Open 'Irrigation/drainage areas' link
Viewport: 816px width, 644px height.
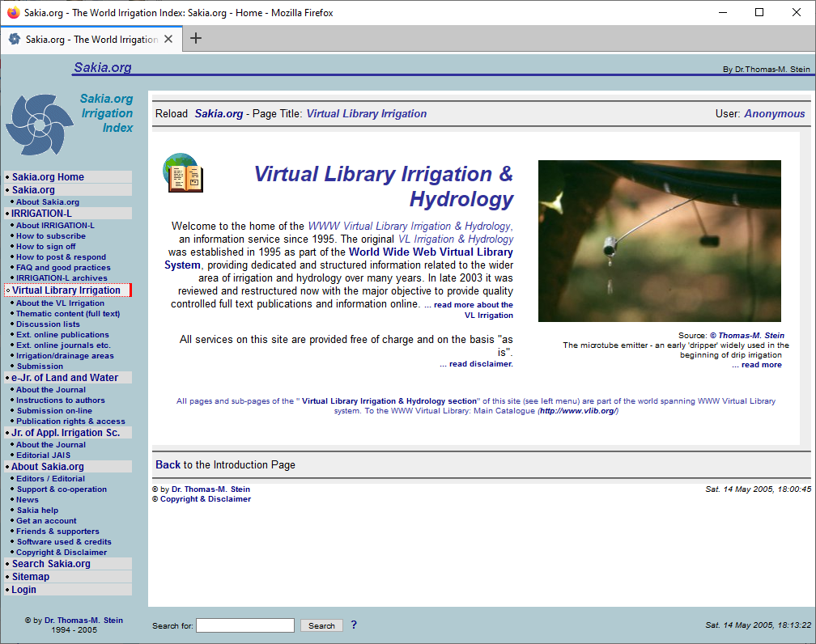(x=65, y=356)
